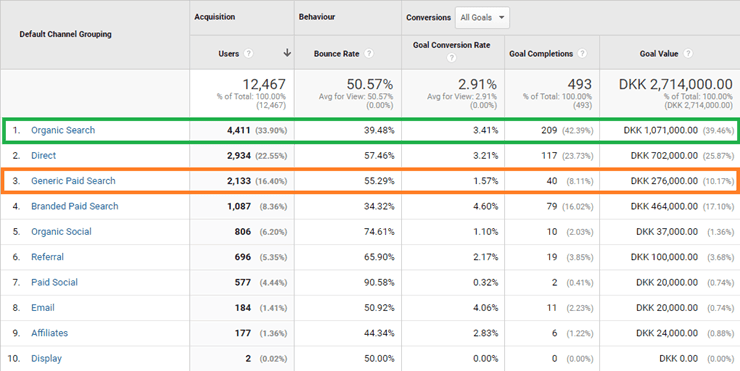Sort by Users column header
Screen dimensions: 740x371
coord(229,54)
